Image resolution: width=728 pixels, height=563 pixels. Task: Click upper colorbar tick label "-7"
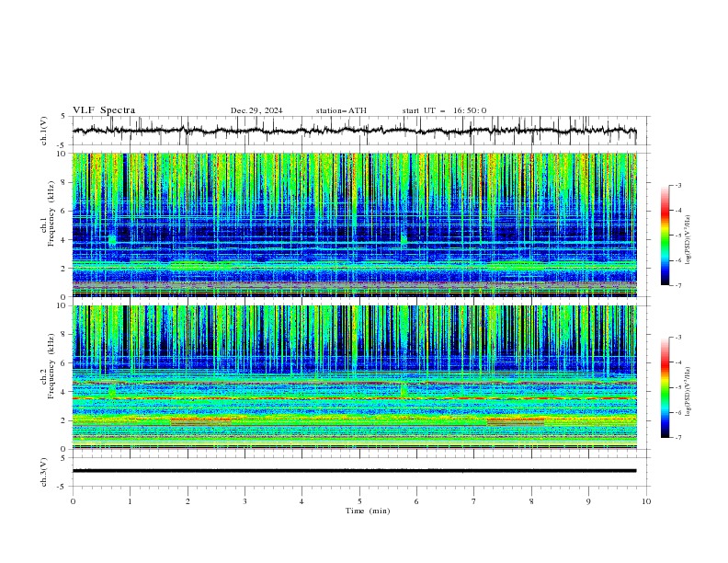coord(678,285)
